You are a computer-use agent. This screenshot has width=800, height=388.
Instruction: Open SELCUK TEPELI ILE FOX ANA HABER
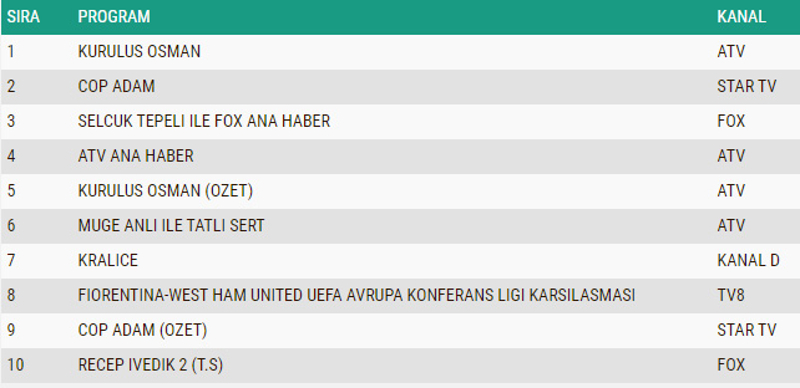204,121
